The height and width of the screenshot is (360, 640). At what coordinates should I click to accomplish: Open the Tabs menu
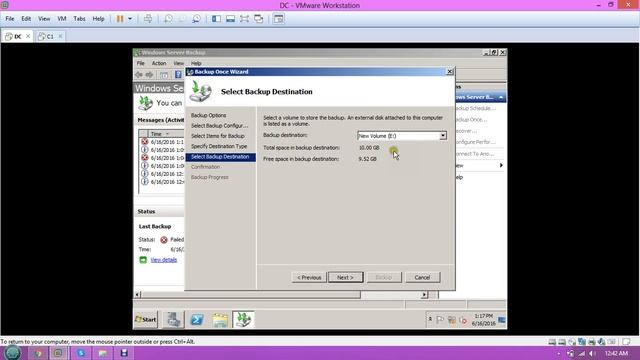(x=79, y=19)
